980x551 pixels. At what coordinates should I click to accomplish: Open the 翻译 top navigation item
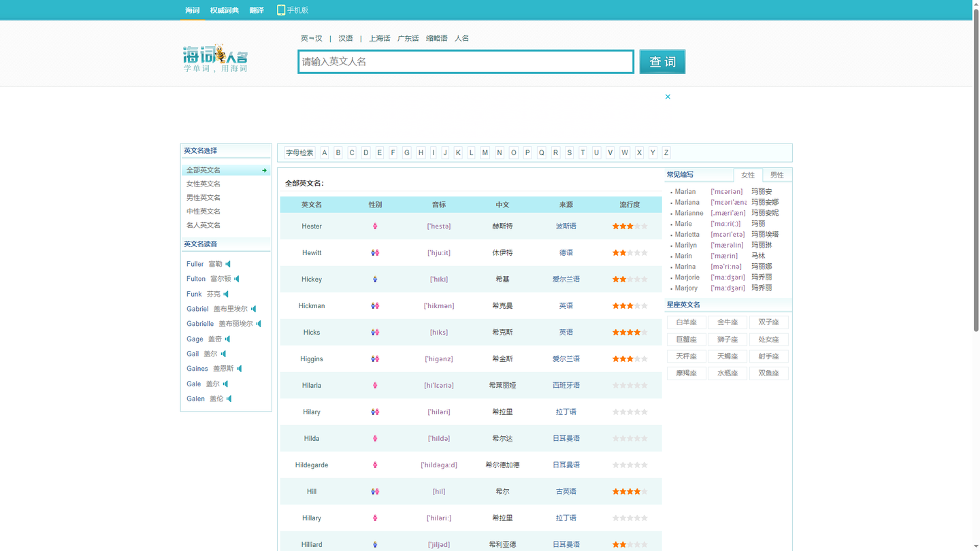[x=257, y=10]
